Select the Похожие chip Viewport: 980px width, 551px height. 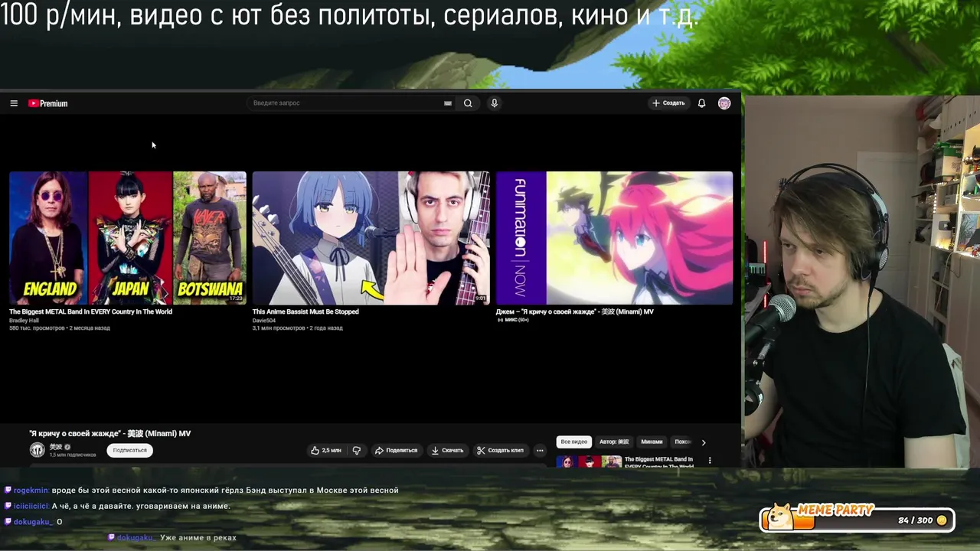point(683,442)
